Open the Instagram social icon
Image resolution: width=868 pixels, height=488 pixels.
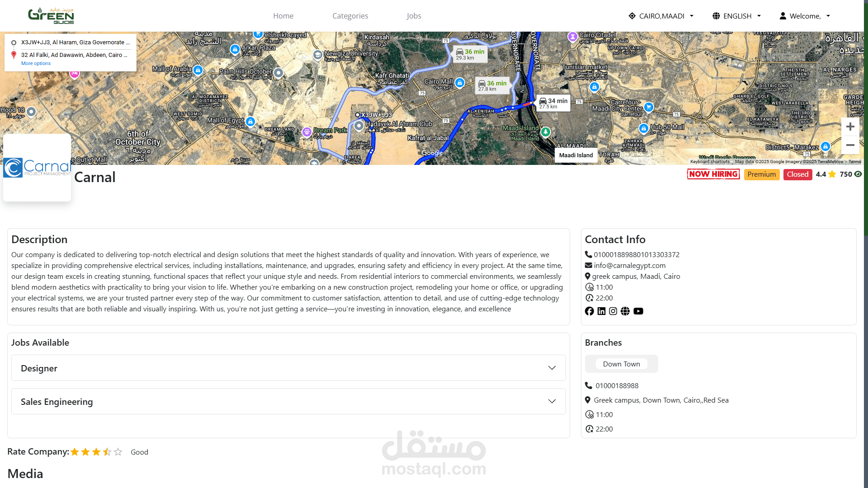click(613, 311)
